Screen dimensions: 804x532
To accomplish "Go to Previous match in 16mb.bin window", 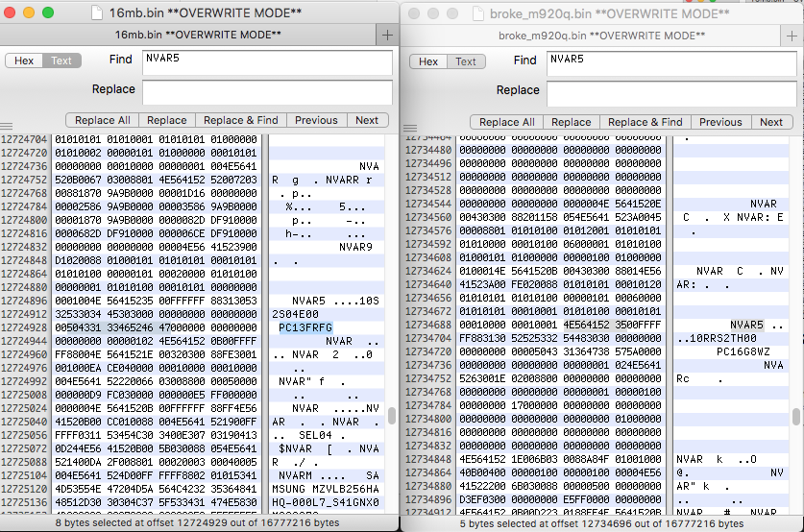I will 316,120.
